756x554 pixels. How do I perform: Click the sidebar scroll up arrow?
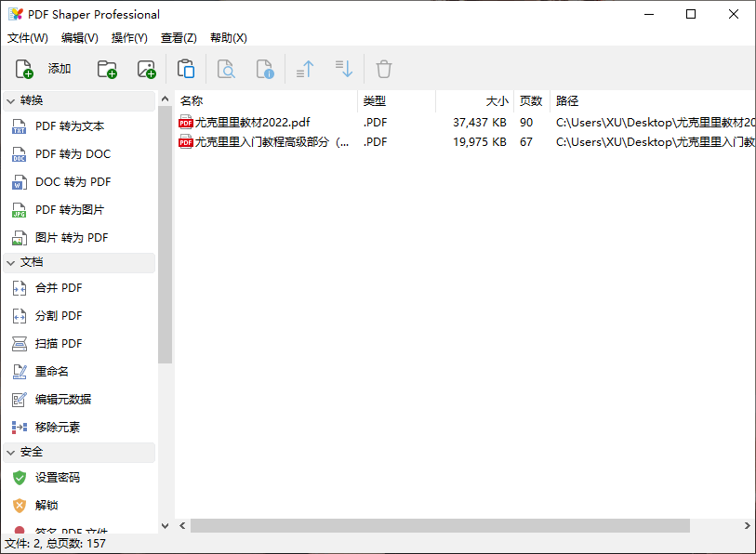tap(165, 99)
